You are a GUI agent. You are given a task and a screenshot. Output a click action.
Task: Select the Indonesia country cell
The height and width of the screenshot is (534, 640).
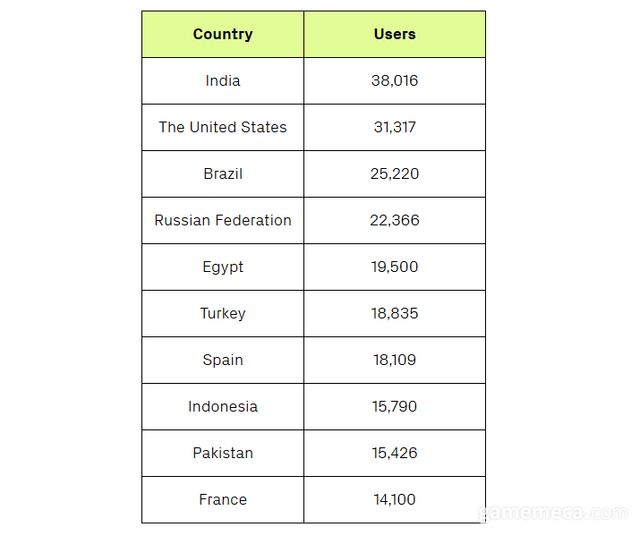[222, 406]
